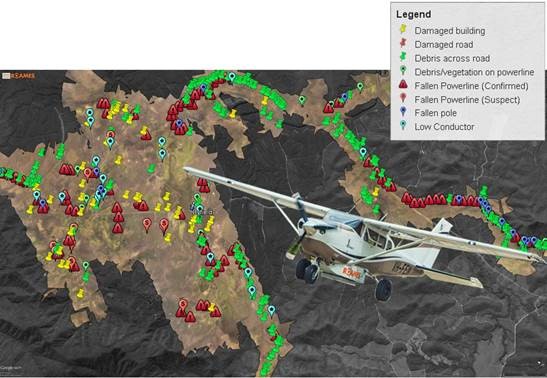Screen dimensions: 547x378
Task: Click the 'Fallen Powerline (Confirmed)' legend label
Action: point(471,86)
